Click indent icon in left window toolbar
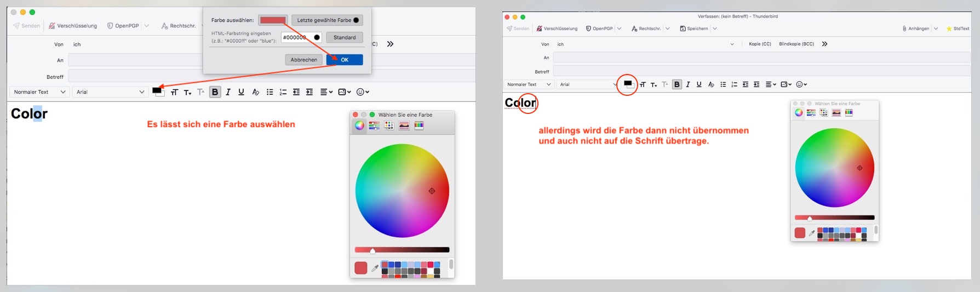 (x=310, y=92)
